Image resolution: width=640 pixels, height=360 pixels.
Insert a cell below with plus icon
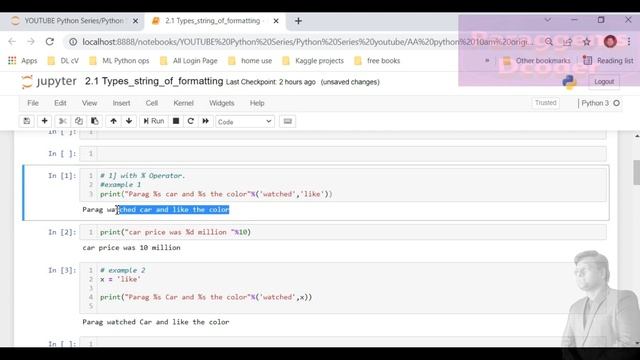coord(44,121)
